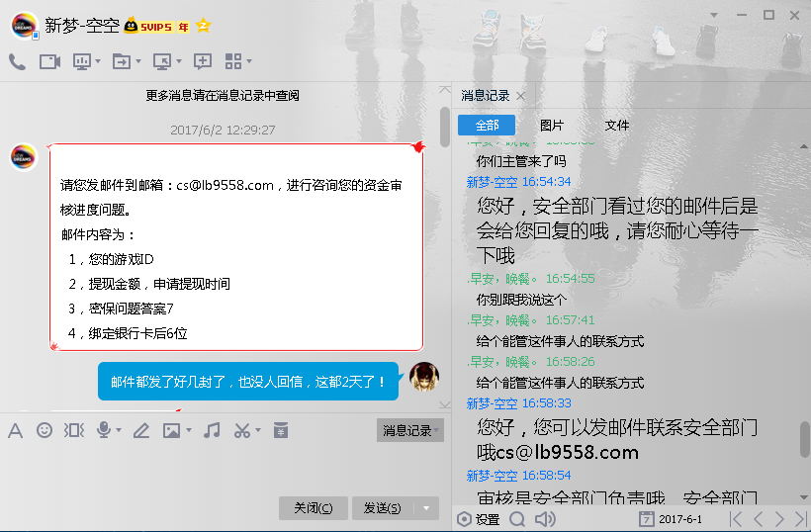Image resolution: width=811 pixels, height=532 pixels.
Task: Click the 新梦-空空 16:54:34 history entry name
Action: 492,182
